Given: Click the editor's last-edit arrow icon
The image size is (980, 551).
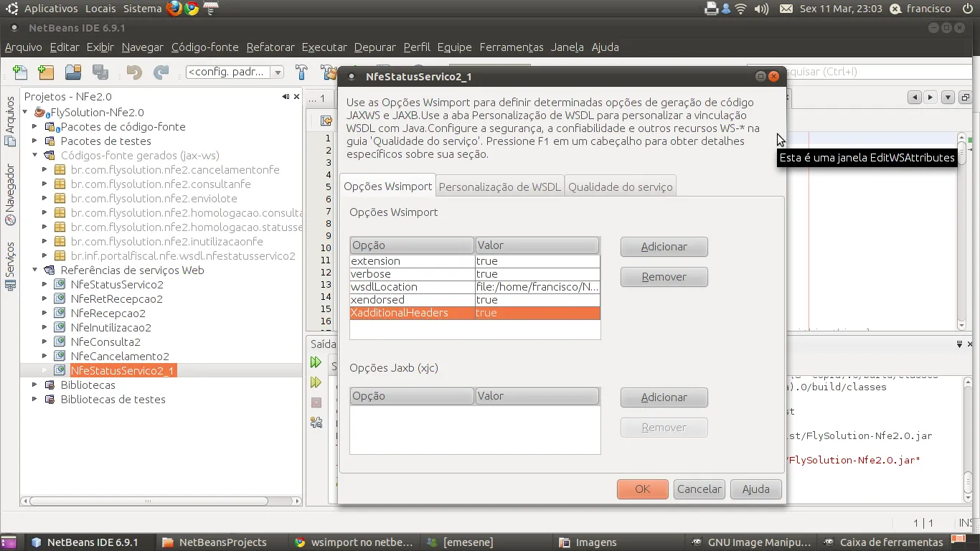Looking at the screenshot, I should click(326, 121).
